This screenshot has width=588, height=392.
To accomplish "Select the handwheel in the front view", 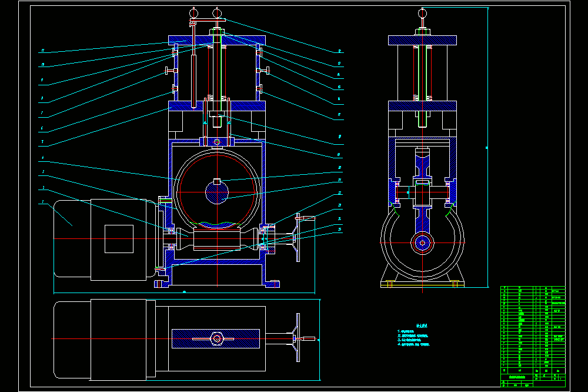I will [x=298, y=237].
